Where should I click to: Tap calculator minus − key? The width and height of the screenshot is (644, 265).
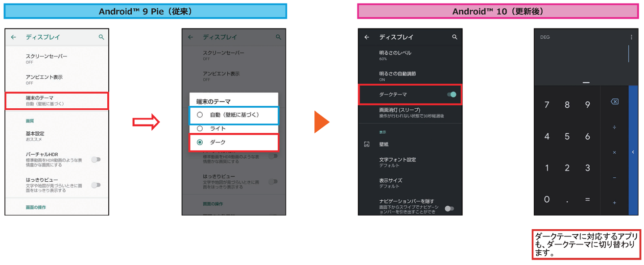pos(615,178)
